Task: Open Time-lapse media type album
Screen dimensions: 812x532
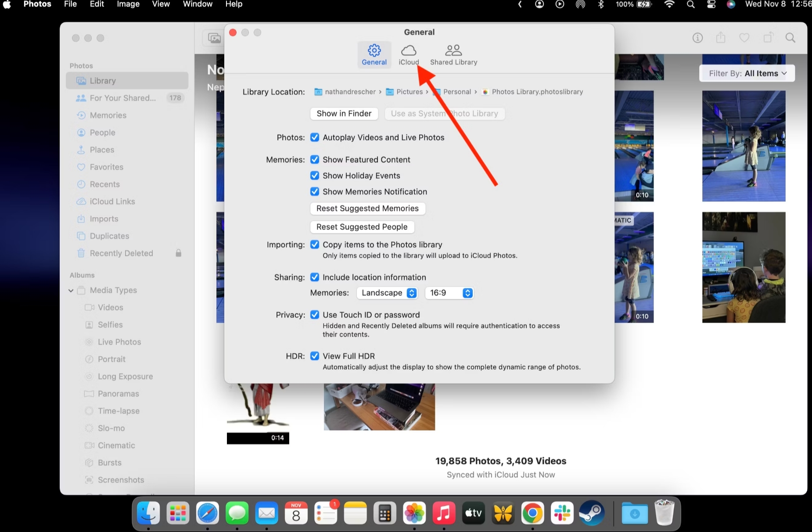Action: pos(127,411)
